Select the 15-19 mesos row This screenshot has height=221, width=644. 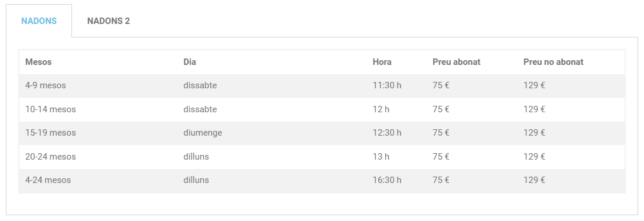point(322,133)
